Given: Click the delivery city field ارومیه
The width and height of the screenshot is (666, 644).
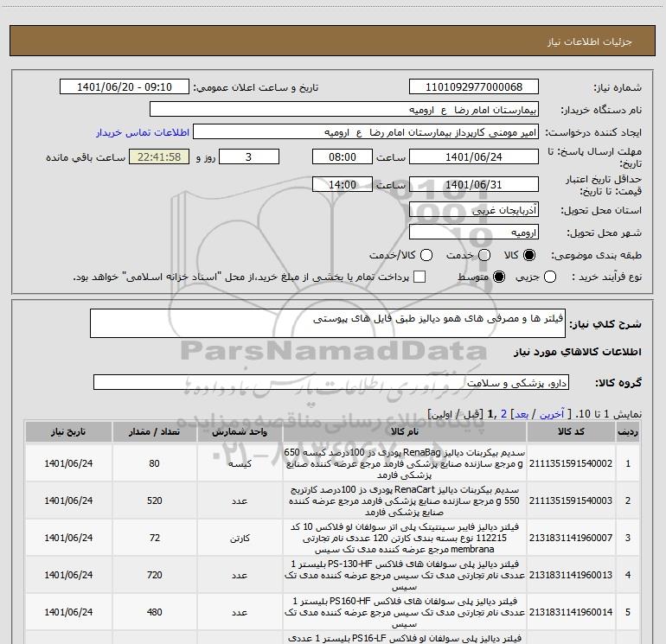Looking at the screenshot, I should [474, 232].
